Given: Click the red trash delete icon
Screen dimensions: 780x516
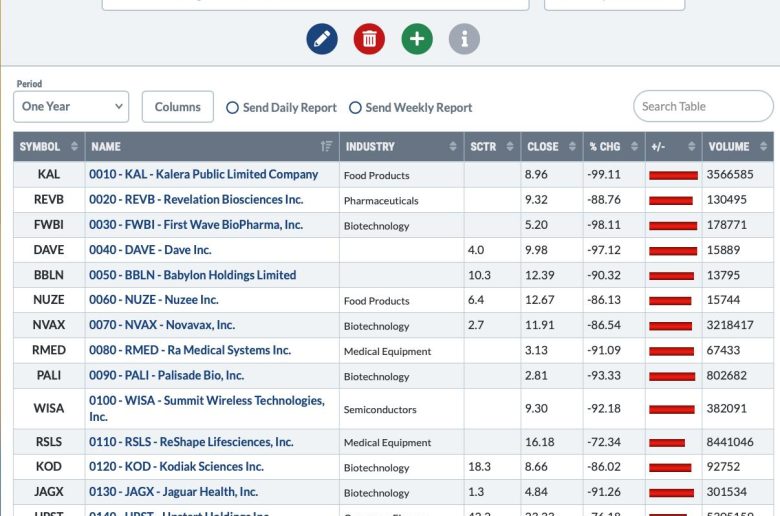Looking at the screenshot, I should (369, 39).
